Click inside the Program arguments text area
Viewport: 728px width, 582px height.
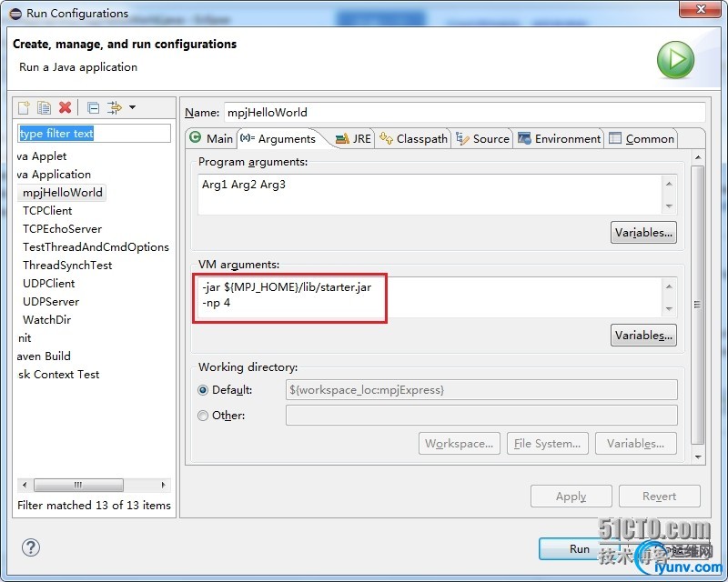click(x=430, y=195)
